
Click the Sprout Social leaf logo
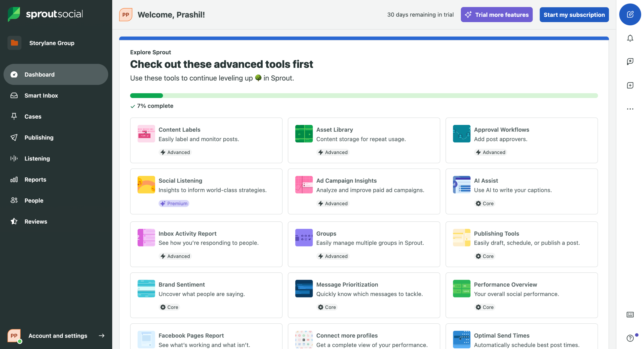point(14,14)
